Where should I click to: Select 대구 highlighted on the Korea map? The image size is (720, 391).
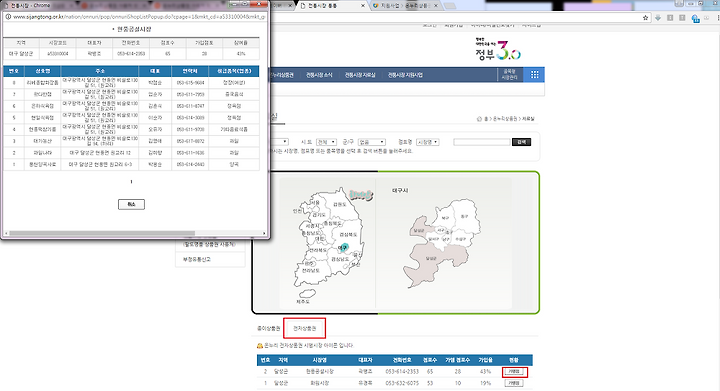tap(343, 248)
